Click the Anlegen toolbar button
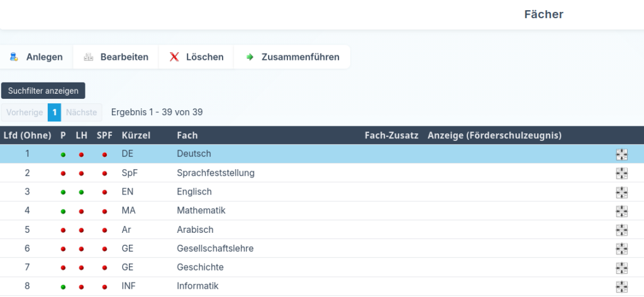This screenshot has height=297, width=644. tap(36, 57)
